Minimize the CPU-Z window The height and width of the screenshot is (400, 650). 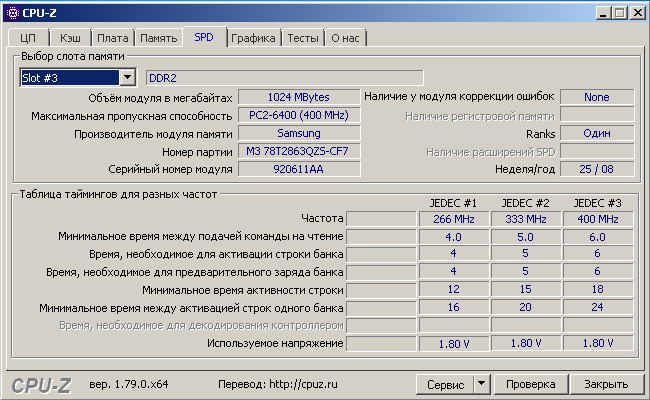click(604, 13)
